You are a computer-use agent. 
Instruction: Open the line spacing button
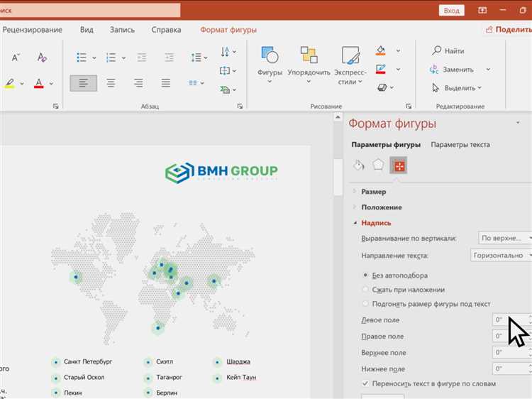tap(199, 58)
